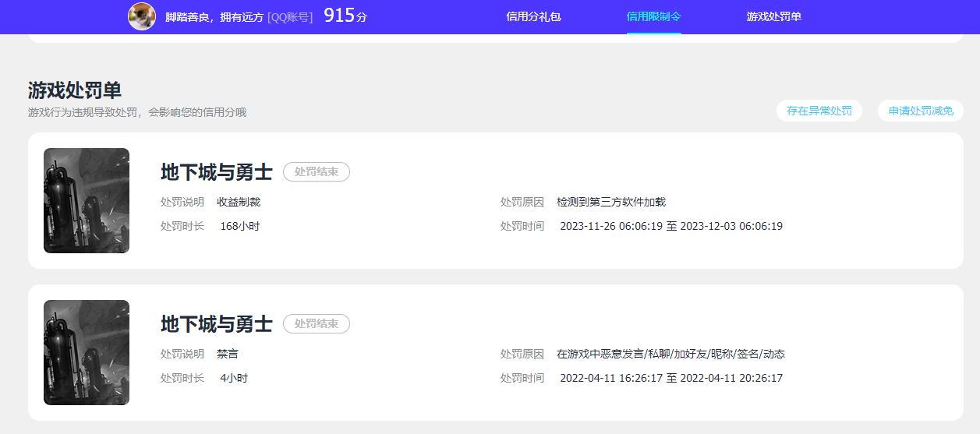Open game thumbnail of the 收益制裁 record

pos(87,200)
